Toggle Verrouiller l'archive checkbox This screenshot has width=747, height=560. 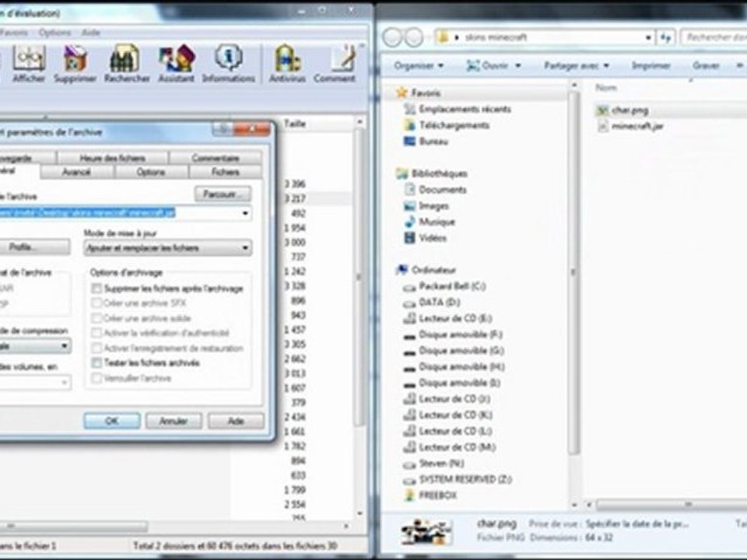tap(96, 378)
